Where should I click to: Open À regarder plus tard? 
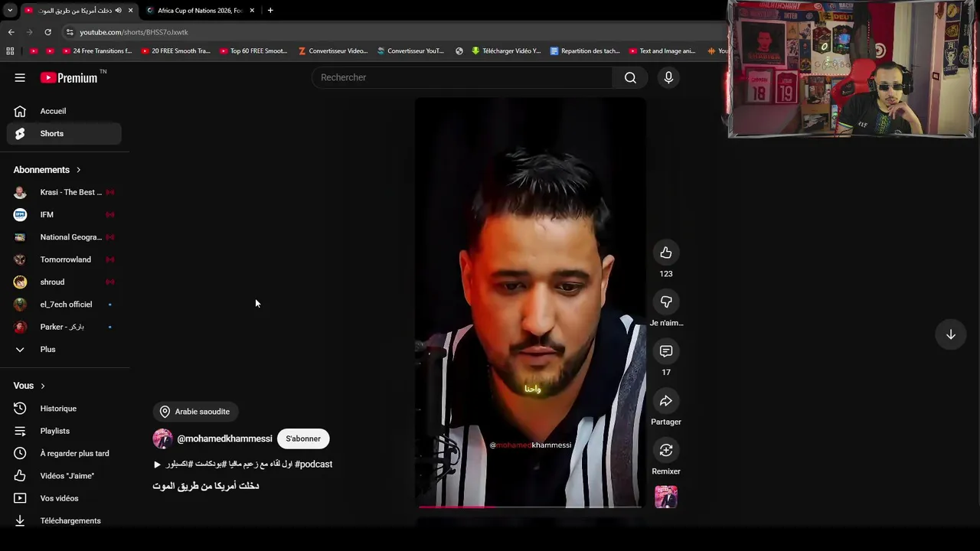64,453
